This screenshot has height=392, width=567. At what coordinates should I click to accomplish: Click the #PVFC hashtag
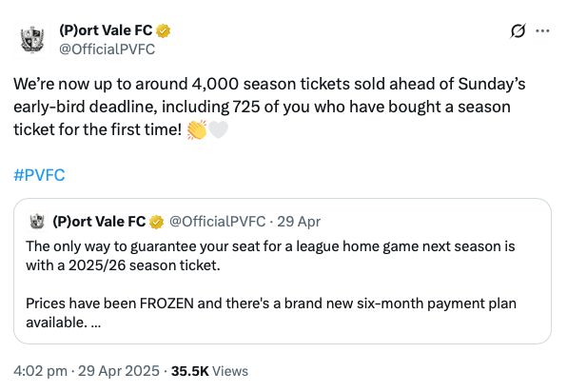(39, 175)
